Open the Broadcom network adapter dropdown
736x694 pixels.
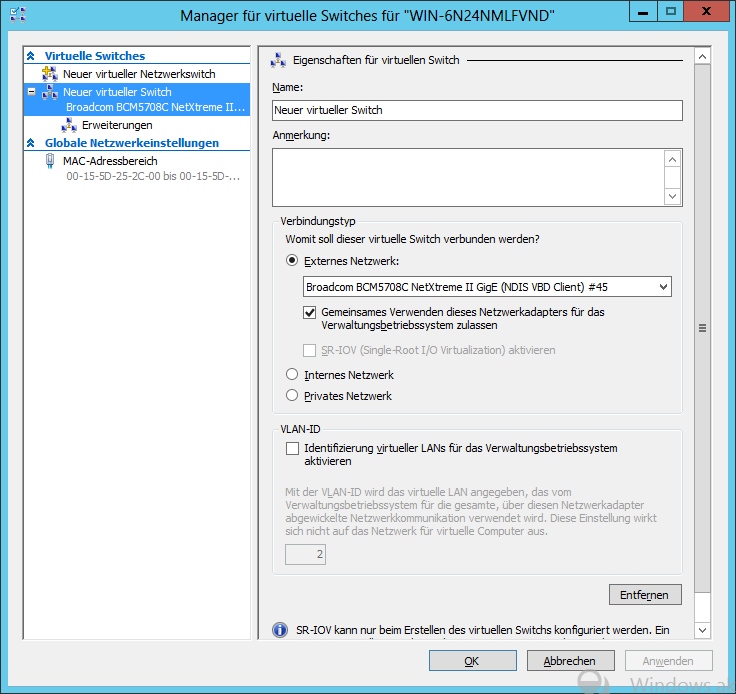click(x=487, y=287)
